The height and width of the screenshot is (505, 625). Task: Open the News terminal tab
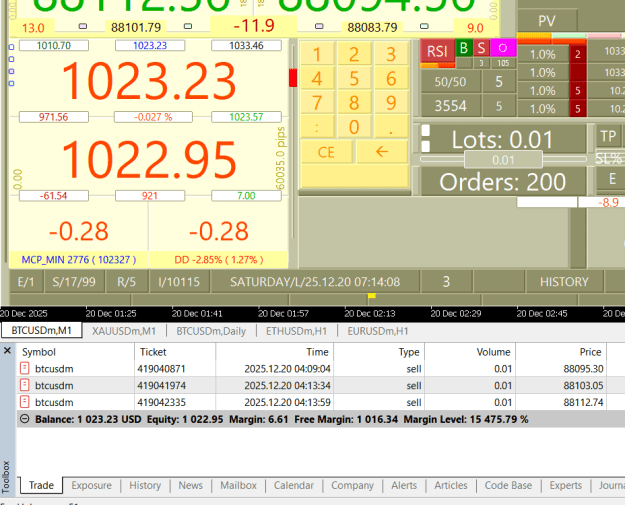[x=191, y=485]
